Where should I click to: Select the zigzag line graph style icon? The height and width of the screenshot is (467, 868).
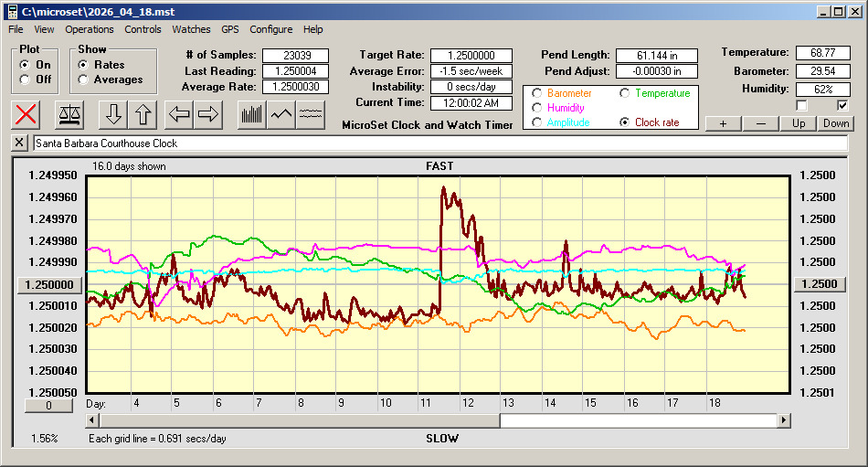click(x=281, y=114)
